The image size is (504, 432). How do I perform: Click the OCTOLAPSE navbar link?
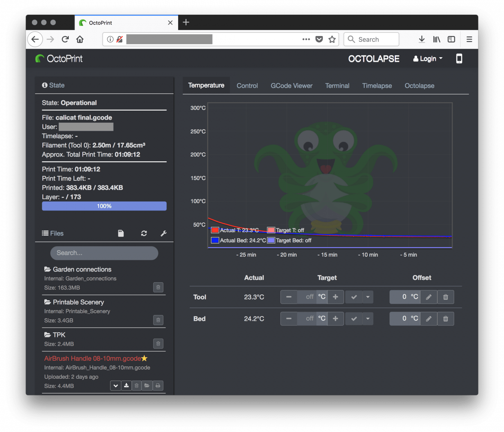point(374,59)
